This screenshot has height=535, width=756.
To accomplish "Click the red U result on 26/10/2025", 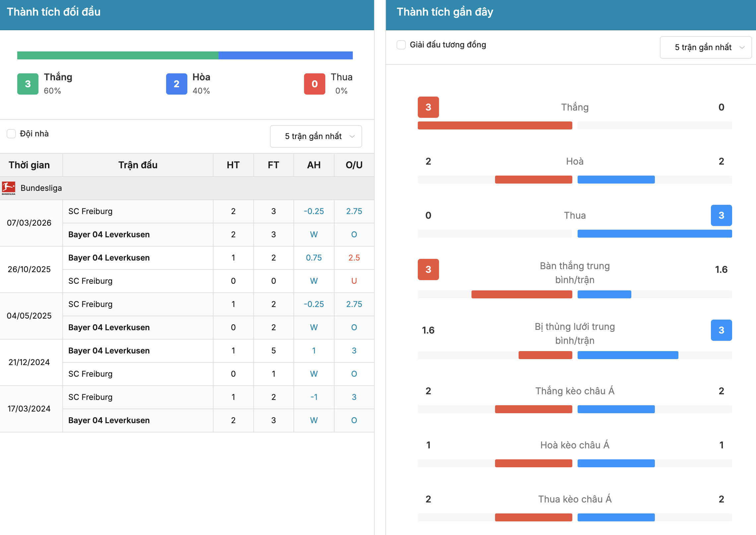I will click(x=354, y=281).
